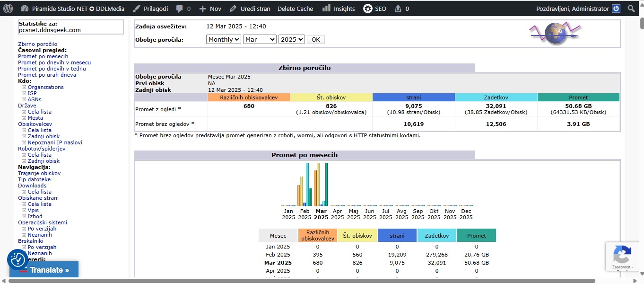This screenshot has width=644, height=284.
Task: Open the Insights menu item
Action: point(339,9)
